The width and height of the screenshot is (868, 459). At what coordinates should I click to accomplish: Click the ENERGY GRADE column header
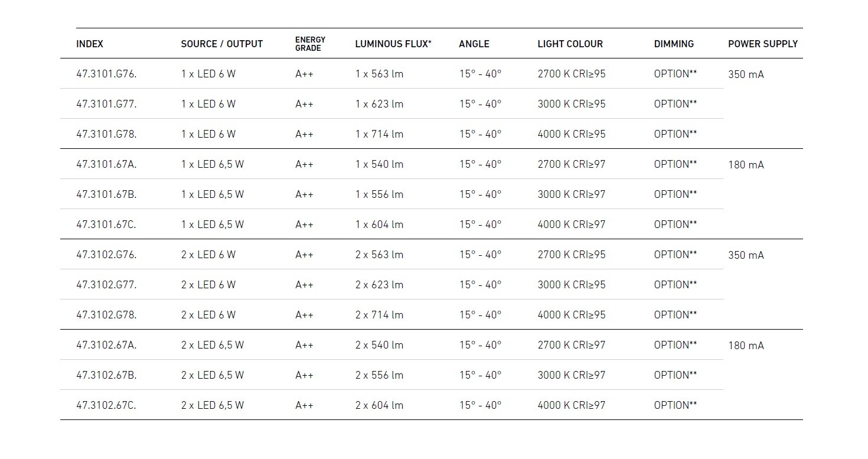pyautogui.click(x=310, y=44)
